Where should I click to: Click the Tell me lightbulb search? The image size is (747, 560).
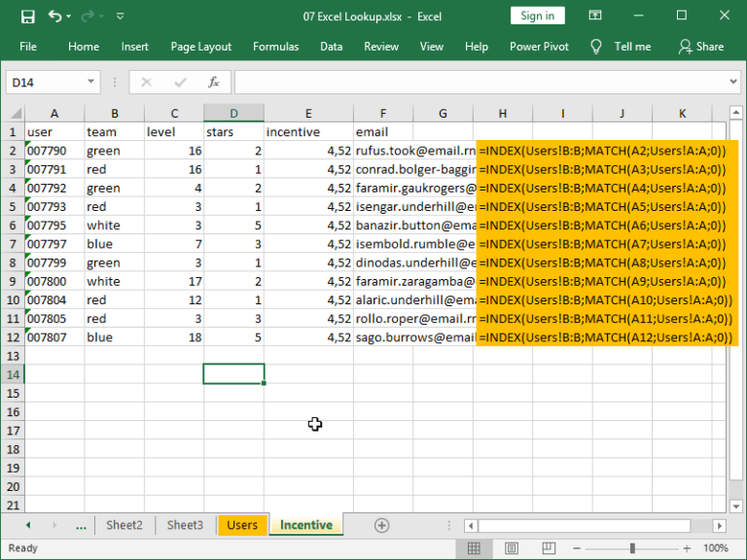pyautogui.click(x=622, y=47)
